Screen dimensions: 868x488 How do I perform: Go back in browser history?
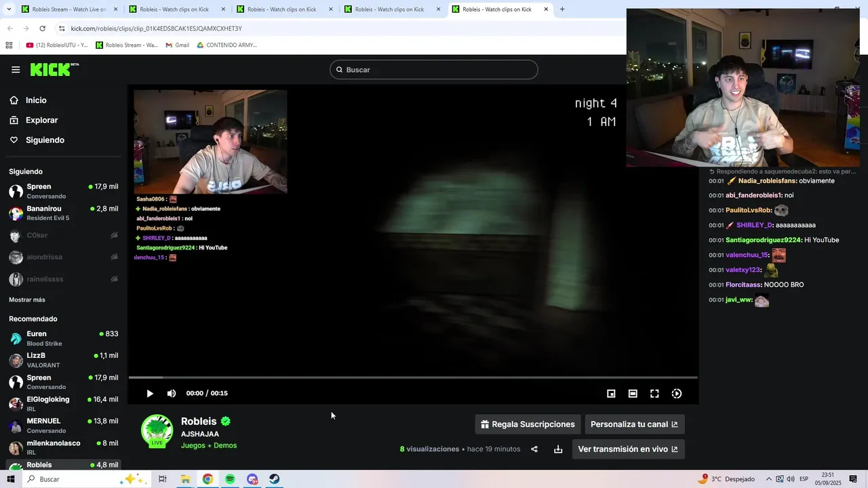coord(9,28)
